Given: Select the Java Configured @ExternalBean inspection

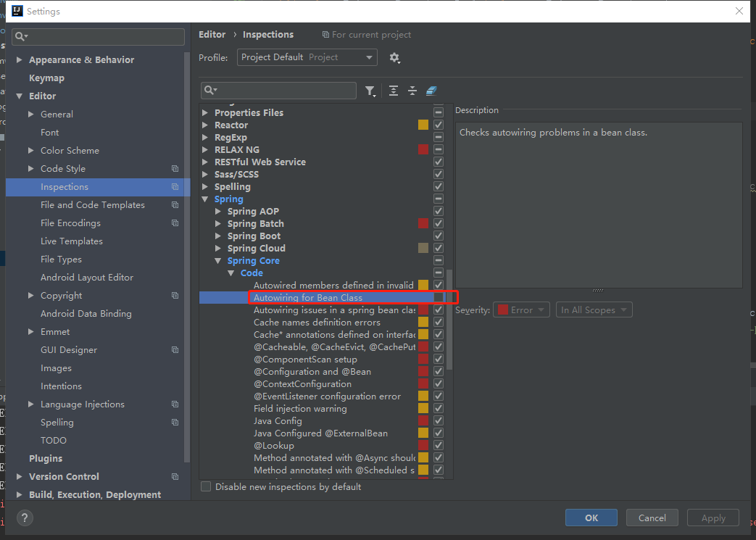Looking at the screenshot, I should [x=320, y=433].
